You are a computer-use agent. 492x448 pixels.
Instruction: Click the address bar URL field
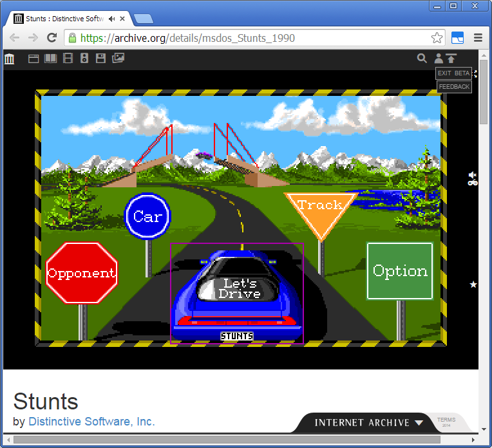[254, 38]
